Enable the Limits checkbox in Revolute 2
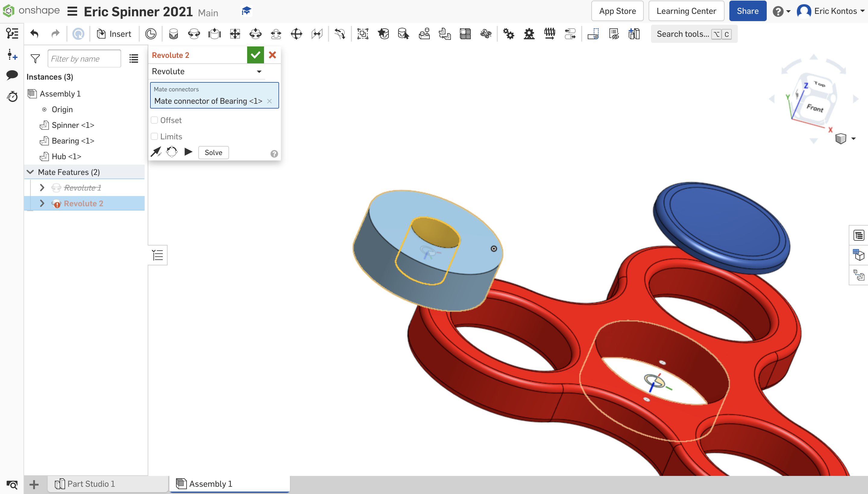 coord(154,137)
